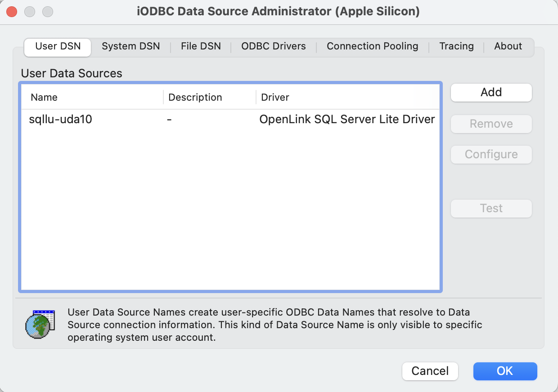Click Cancel to dismiss the dialog
Screen dimensions: 558x392
pos(430,371)
